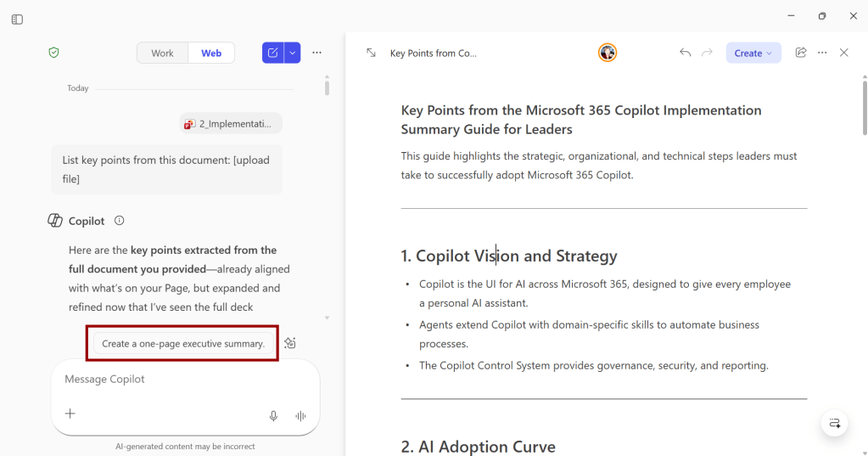Click the plus add content button
The width and height of the screenshot is (868, 456).
[x=70, y=414]
